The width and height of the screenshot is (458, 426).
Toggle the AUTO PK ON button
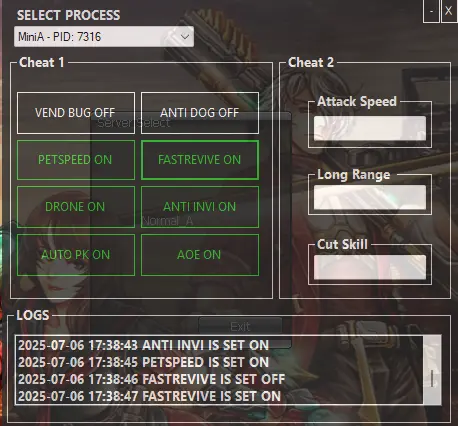(x=76, y=255)
